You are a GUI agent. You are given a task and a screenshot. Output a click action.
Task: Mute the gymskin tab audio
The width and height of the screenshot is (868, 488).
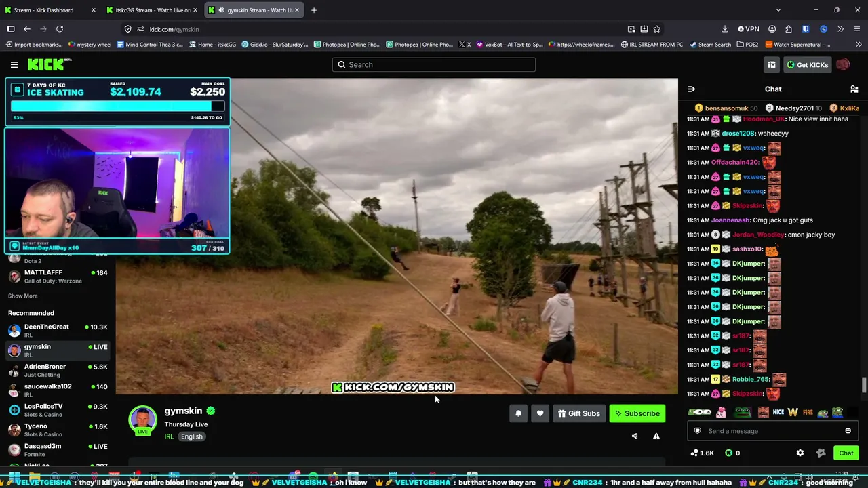click(221, 10)
